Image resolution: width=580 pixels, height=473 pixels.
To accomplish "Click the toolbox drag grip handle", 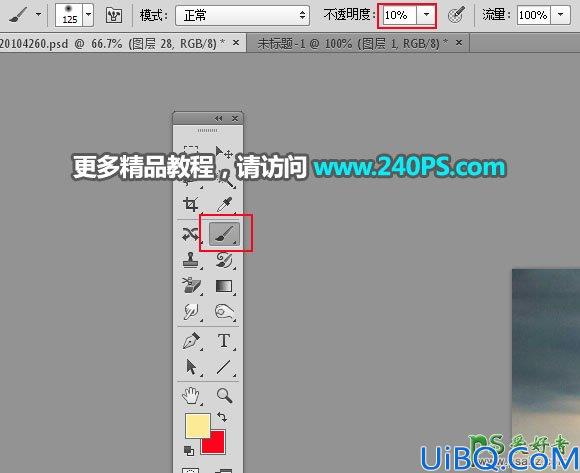I will [208, 131].
